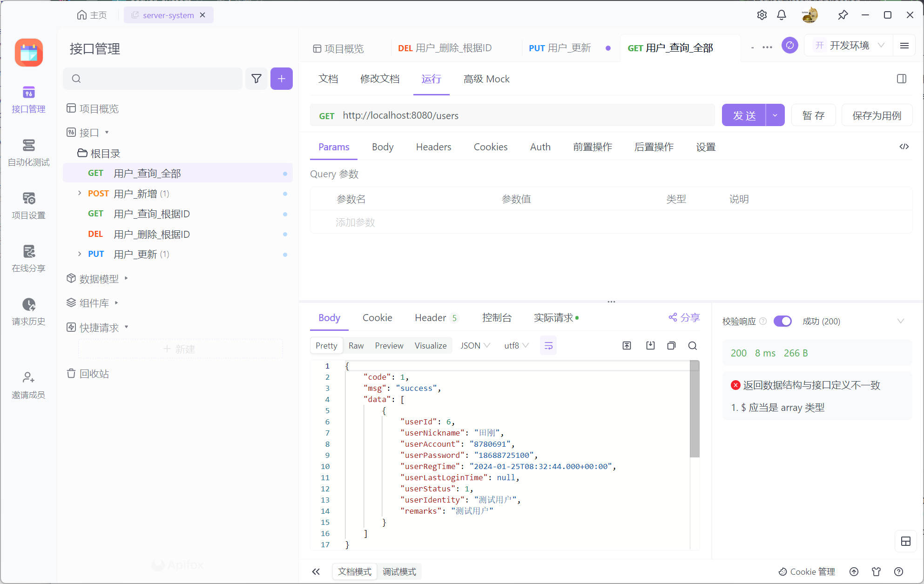924x584 pixels.
Task: Click the response body vertical scrollbar
Action: (695, 409)
